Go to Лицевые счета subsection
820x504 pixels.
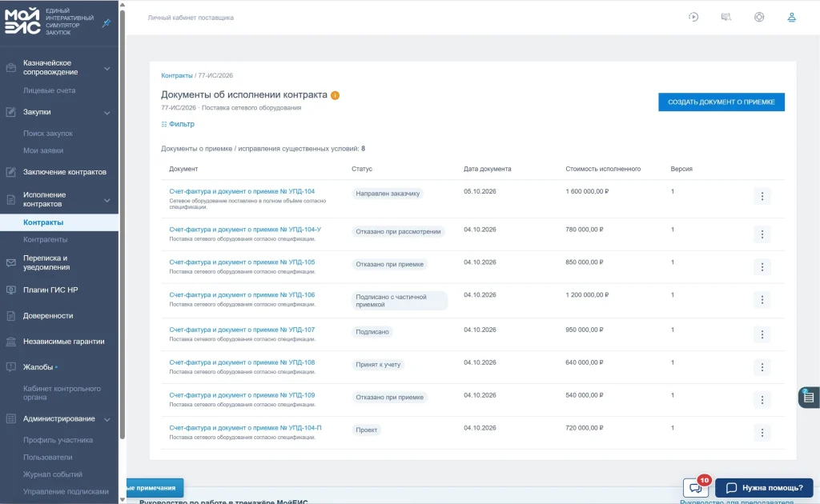[49, 91]
